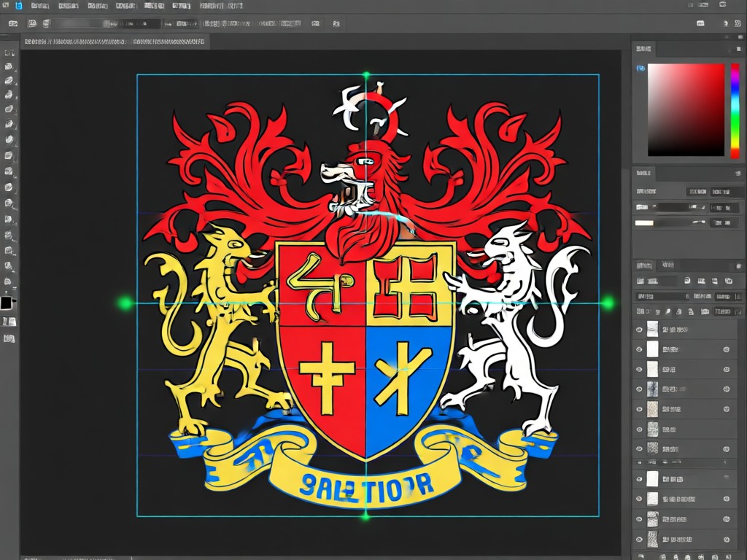Screen dimensions: 747x560
Task: Select the second tab of the layers panel
Action: (x=668, y=265)
